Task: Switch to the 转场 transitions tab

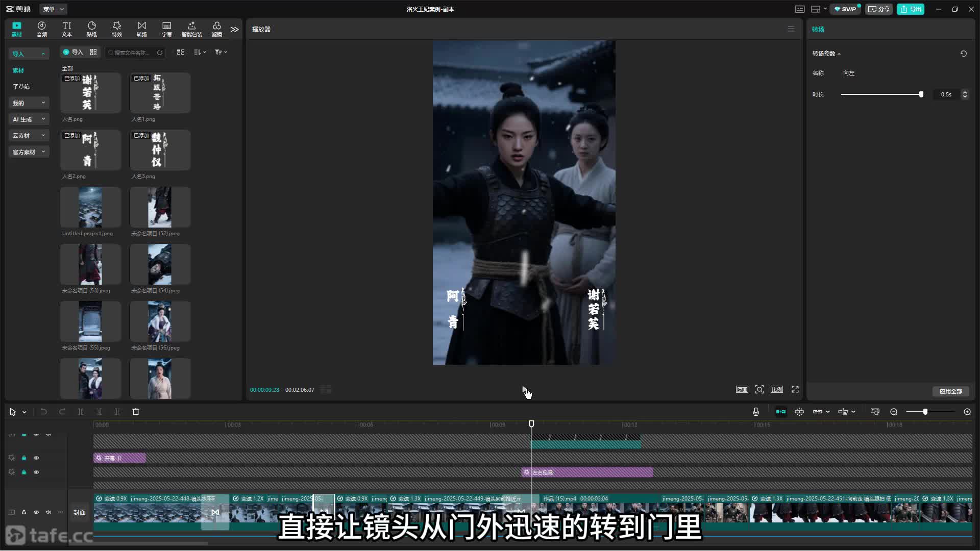Action: [142, 29]
